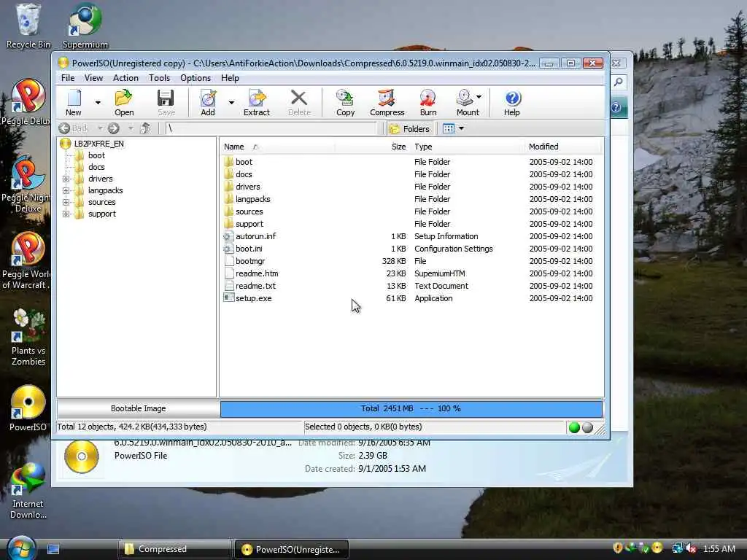Click the New toolbar icon
Screen dimensions: 747x560
74,102
